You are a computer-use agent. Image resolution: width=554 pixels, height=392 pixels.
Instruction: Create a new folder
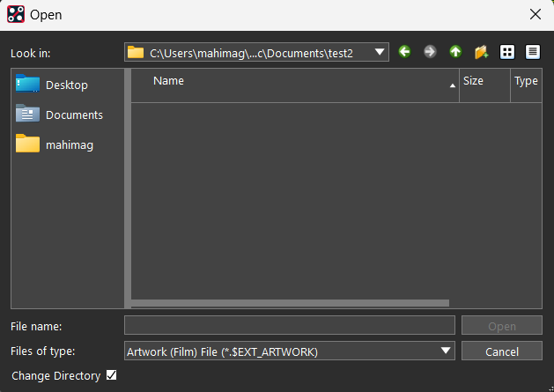coord(481,52)
